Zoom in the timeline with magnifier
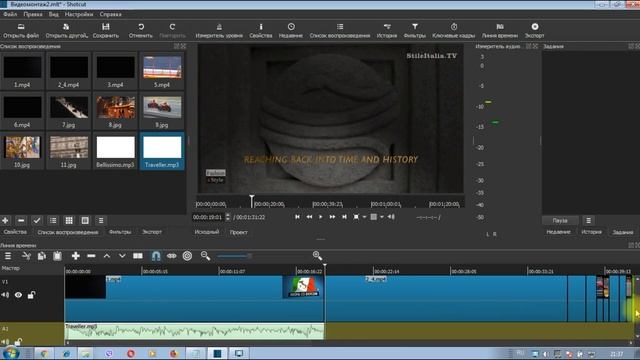 (x=317, y=256)
